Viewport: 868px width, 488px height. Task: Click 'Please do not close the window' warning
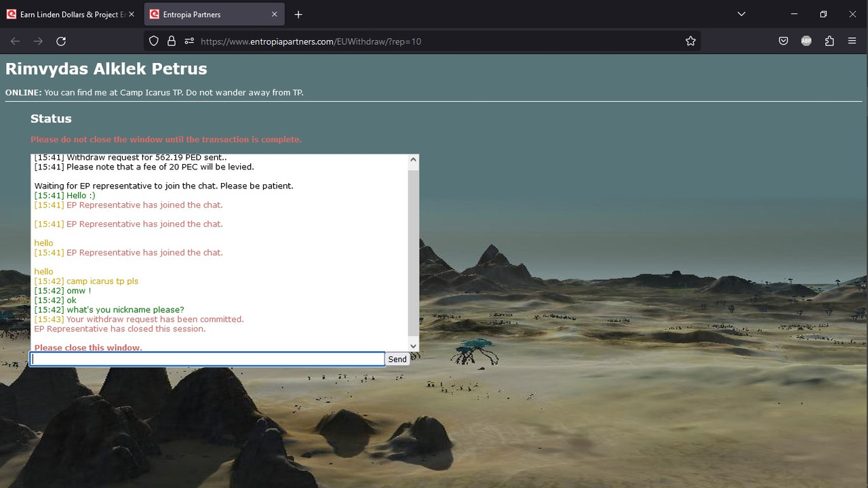166,140
